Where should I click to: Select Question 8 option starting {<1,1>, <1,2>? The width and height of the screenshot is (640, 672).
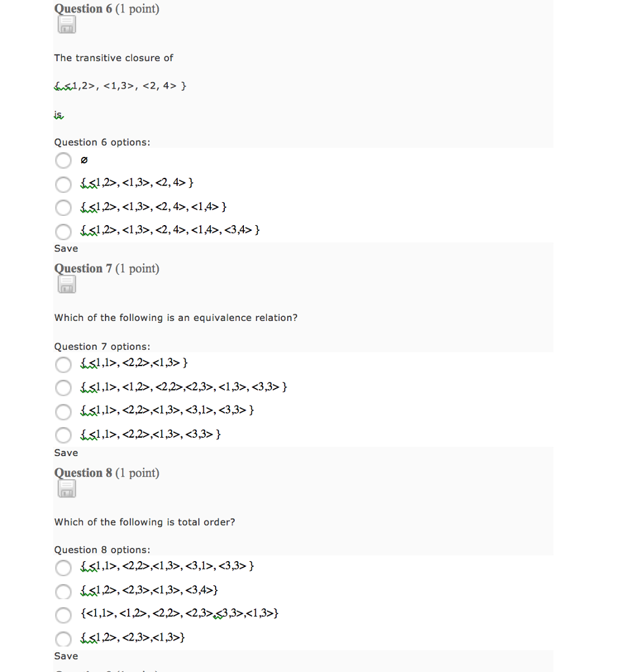coord(64,615)
